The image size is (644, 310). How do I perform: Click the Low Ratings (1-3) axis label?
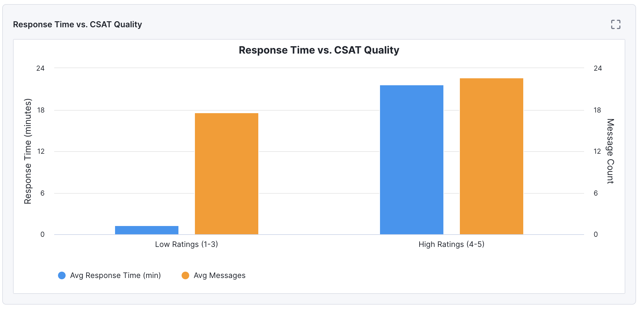[187, 244]
